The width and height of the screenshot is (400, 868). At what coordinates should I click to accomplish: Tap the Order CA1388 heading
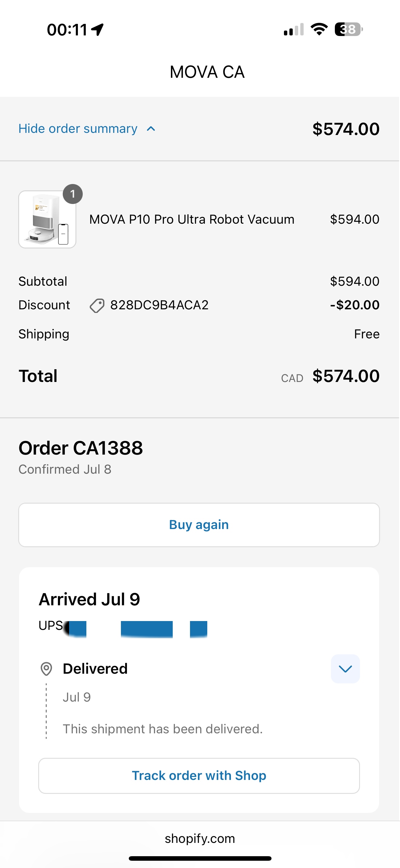81,448
